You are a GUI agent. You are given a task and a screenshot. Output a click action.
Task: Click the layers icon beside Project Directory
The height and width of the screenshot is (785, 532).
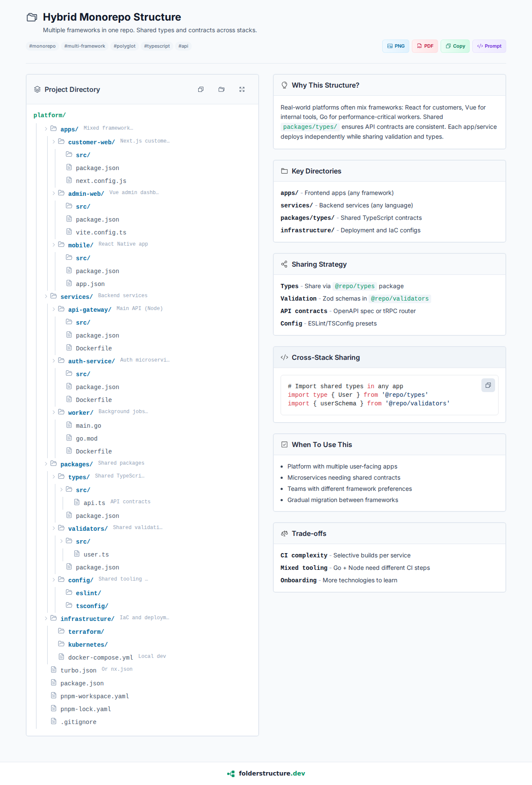pyautogui.click(x=37, y=89)
